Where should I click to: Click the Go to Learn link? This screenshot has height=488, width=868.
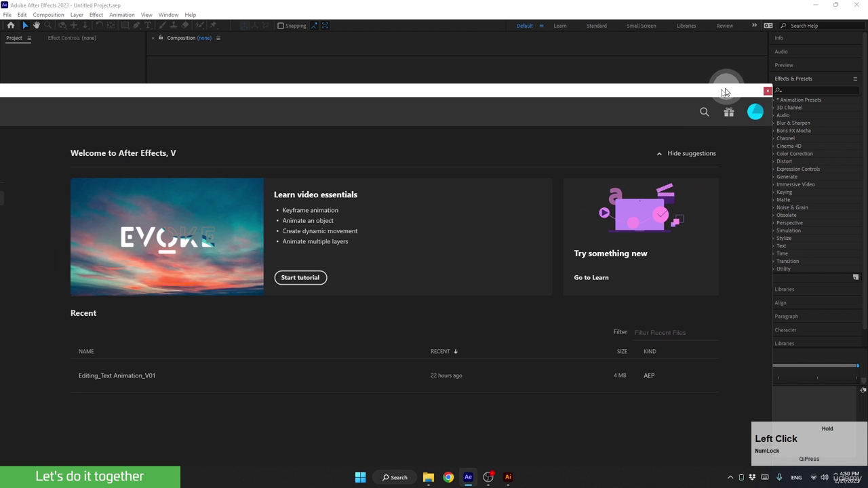pyautogui.click(x=591, y=277)
